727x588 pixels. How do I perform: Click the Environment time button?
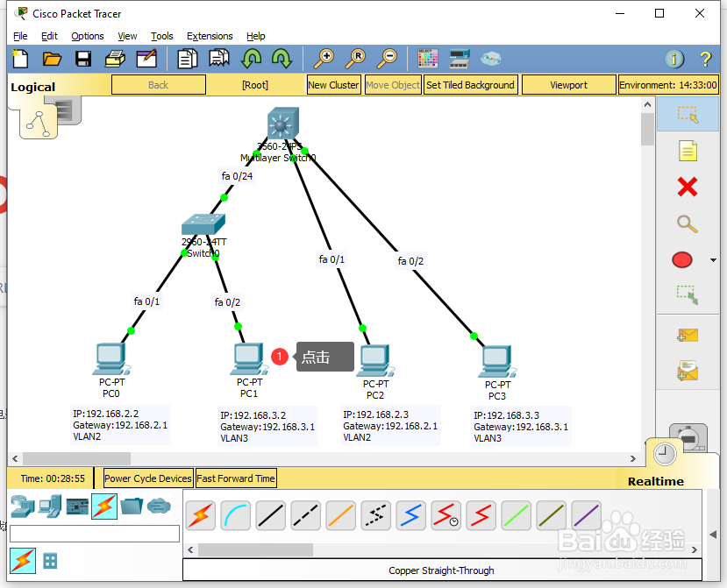668,85
